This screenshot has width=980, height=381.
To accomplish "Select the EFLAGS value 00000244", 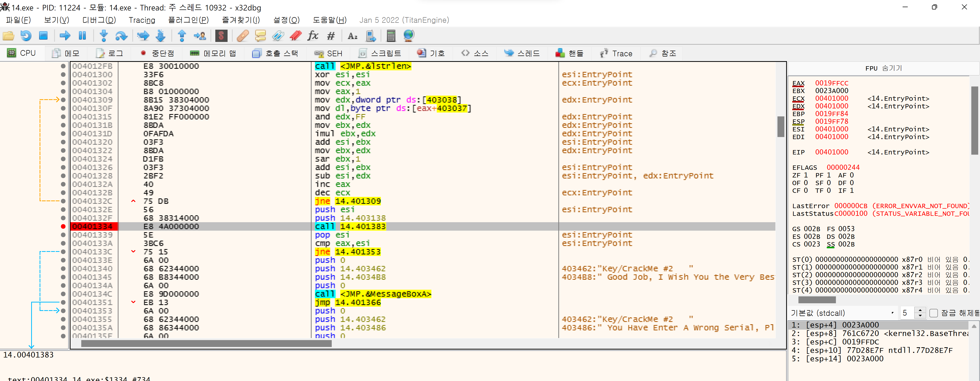I will coord(843,167).
